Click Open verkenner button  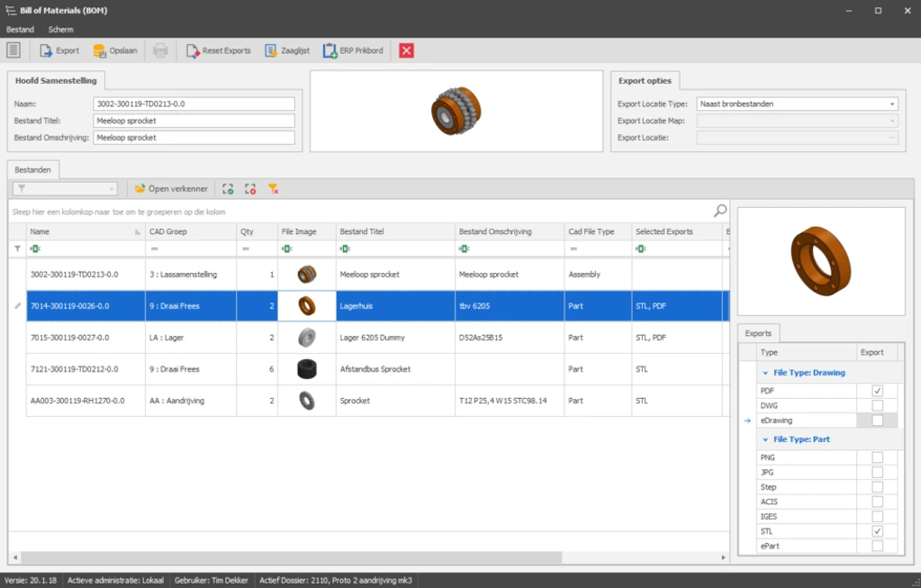click(171, 189)
